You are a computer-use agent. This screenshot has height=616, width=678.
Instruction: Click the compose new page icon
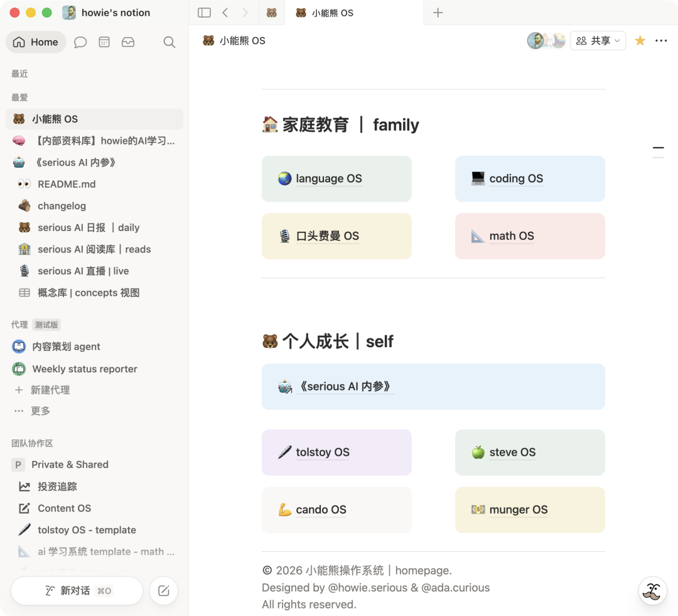(x=163, y=591)
